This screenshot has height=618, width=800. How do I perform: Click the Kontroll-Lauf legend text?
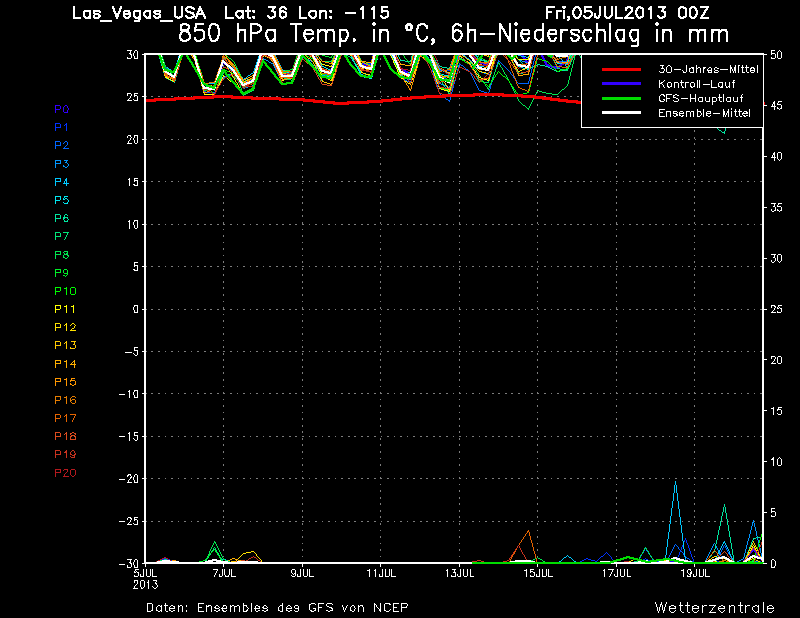click(696, 84)
